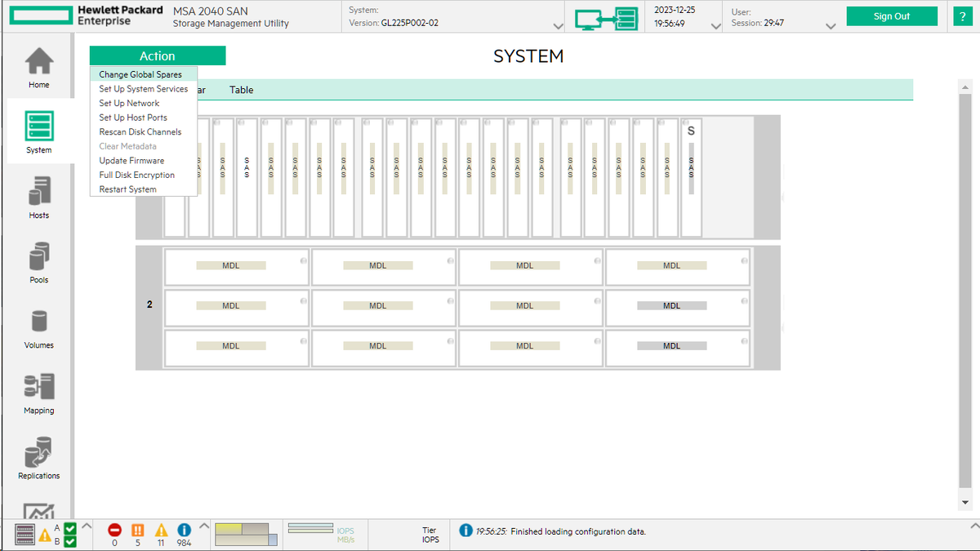Image resolution: width=980 pixels, height=551 pixels.
Task: Open the user session dropdown chevron
Action: click(831, 26)
